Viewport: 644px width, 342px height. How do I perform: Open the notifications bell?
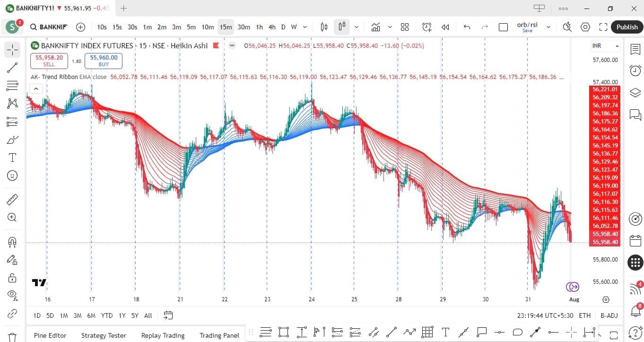(635, 311)
